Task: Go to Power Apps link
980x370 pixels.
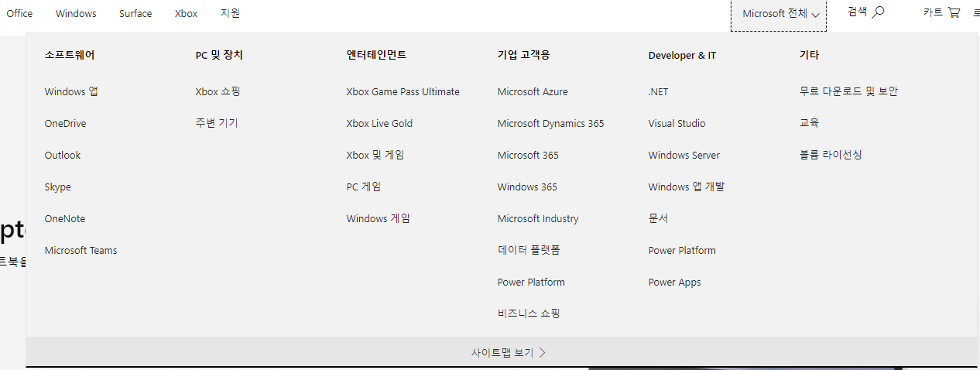Action: pos(675,282)
